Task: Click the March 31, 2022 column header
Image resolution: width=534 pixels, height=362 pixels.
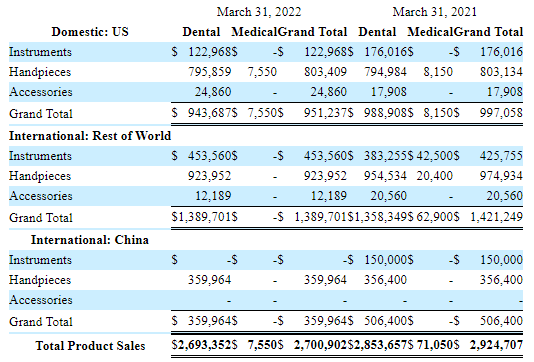Action: (259, 12)
